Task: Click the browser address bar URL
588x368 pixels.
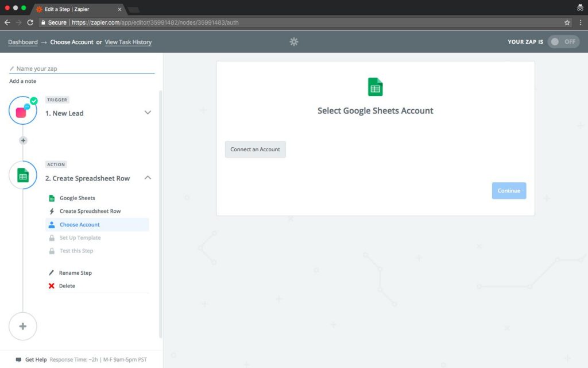Action: point(155,22)
